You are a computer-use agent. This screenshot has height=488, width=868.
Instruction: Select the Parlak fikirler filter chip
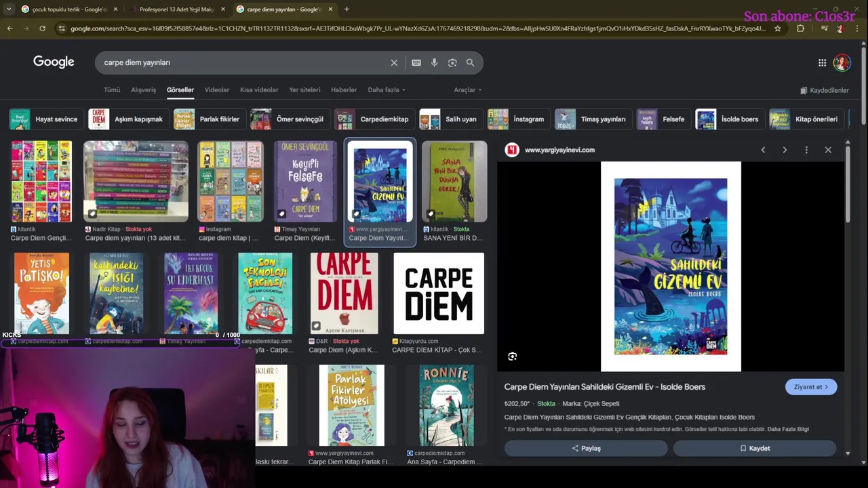tap(210, 119)
